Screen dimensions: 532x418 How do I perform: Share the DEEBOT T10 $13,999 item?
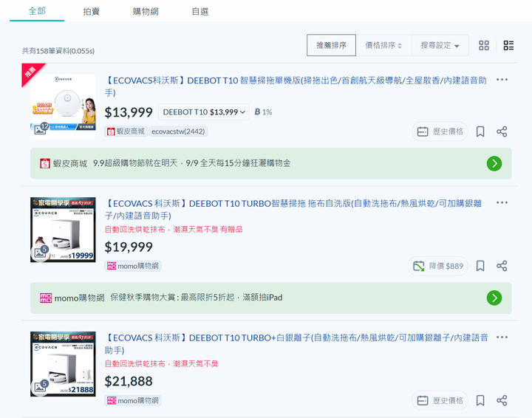coord(502,131)
